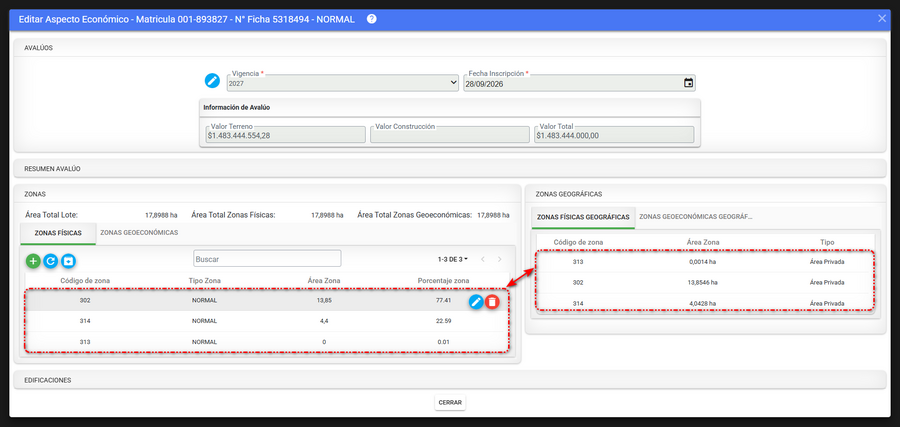Collapse the AVALÚOS section header
900x427 pixels.
click(x=450, y=48)
